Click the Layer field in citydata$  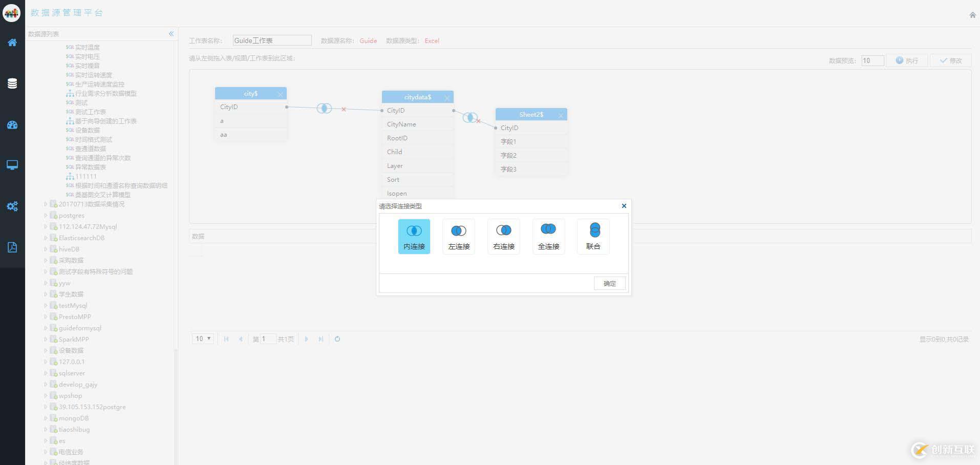click(418, 166)
